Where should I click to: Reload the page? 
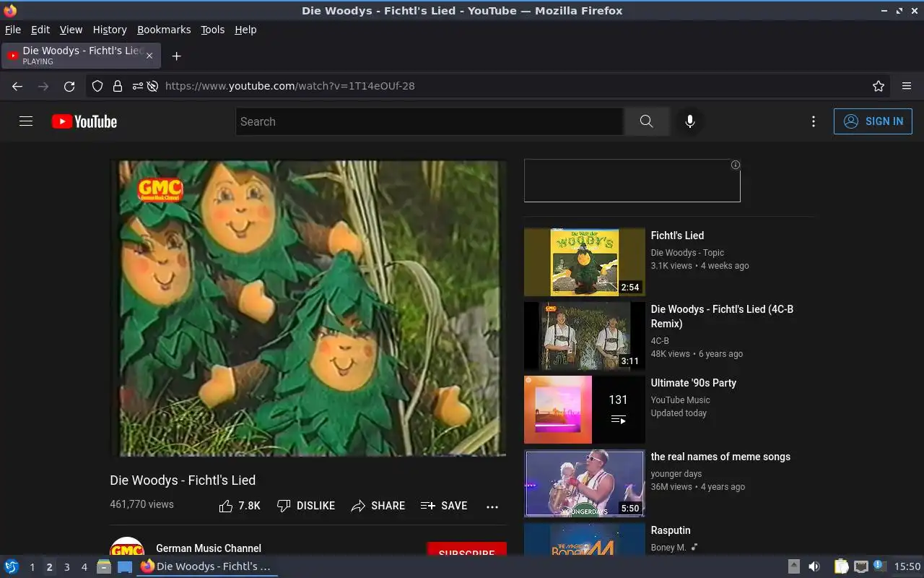click(69, 86)
